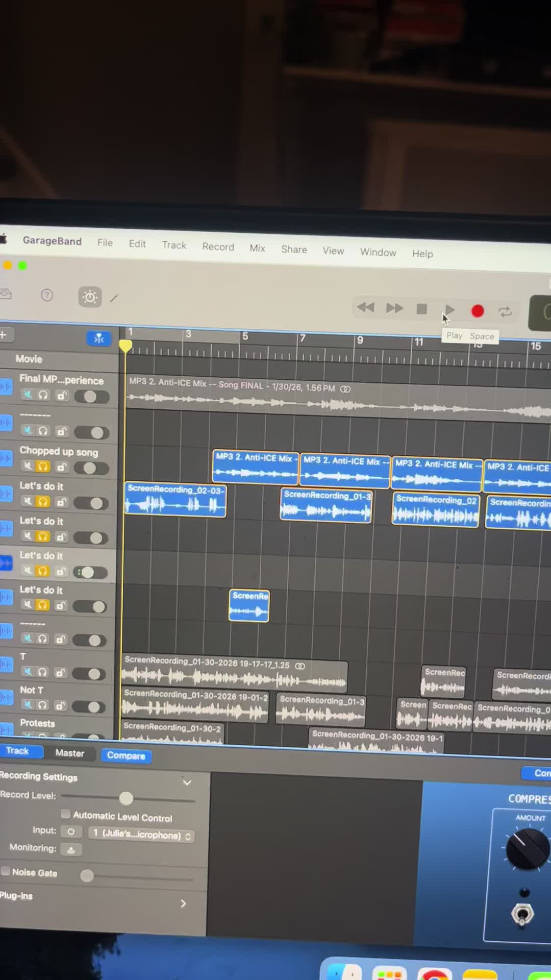Click the lock icon on track T
The image size is (551, 980).
pyautogui.click(x=60, y=672)
